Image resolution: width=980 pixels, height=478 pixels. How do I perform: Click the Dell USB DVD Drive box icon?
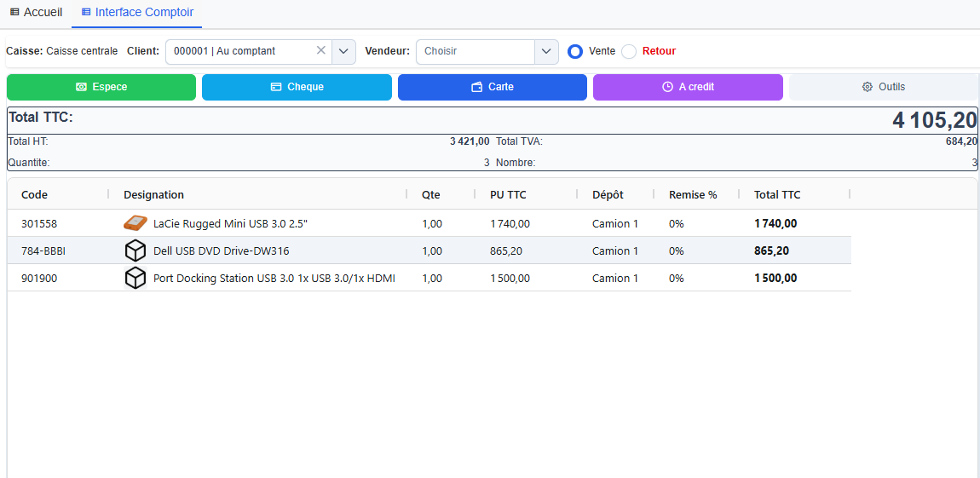pos(135,251)
